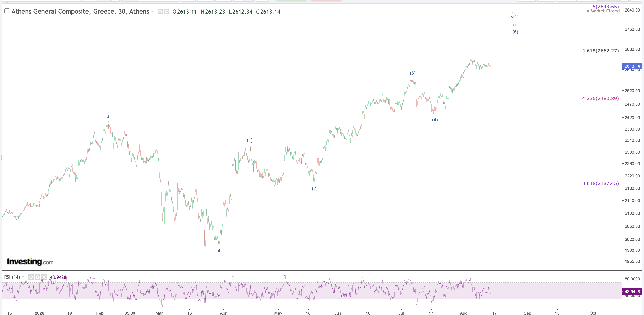This screenshot has height=315, width=644.
Task: Click the open value O2613.11
Action: [x=184, y=12]
